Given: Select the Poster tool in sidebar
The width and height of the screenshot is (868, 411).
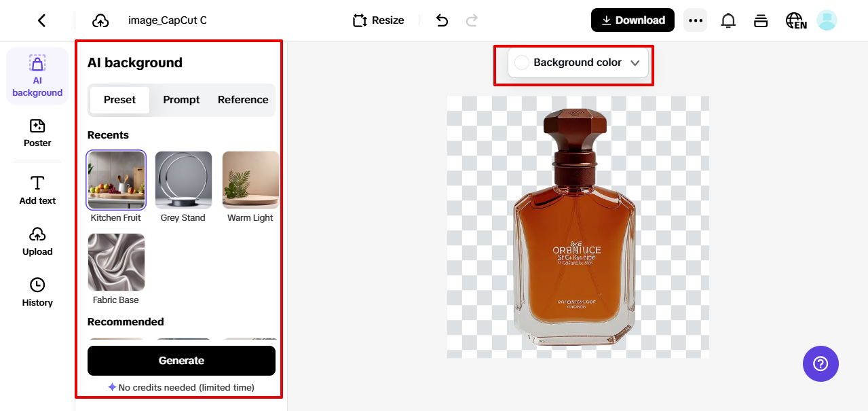Looking at the screenshot, I should [37, 132].
